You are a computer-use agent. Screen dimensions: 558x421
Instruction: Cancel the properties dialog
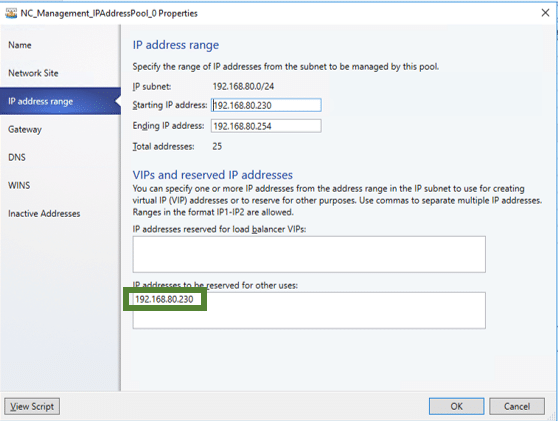(517, 406)
